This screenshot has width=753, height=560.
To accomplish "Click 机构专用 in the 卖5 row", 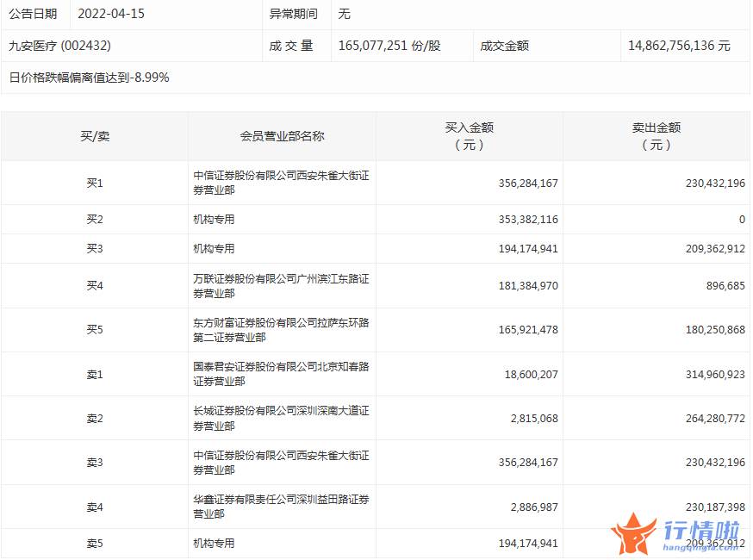I will pyautogui.click(x=214, y=544).
